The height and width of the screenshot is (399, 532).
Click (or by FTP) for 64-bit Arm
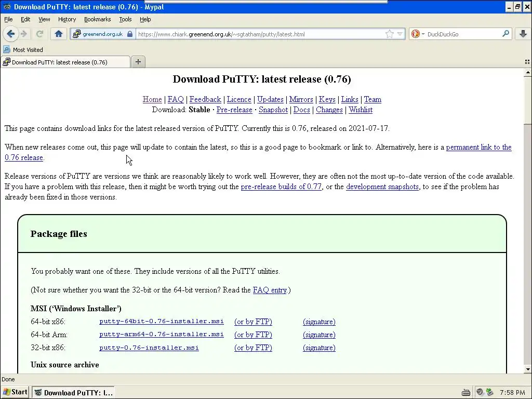click(x=253, y=335)
